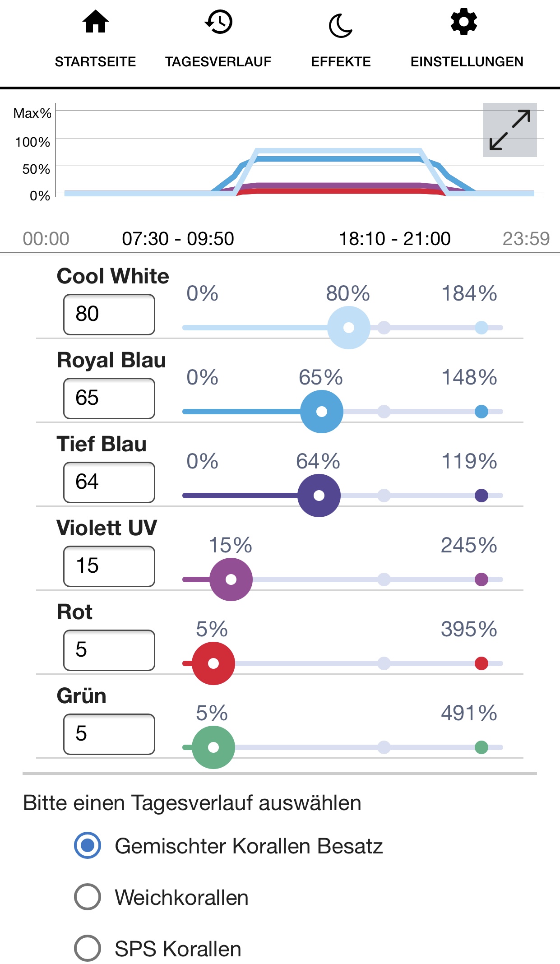Click the 07:30 - 09:50 sunrise time range
The width and height of the screenshot is (560, 964).
(x=178, y=239)
